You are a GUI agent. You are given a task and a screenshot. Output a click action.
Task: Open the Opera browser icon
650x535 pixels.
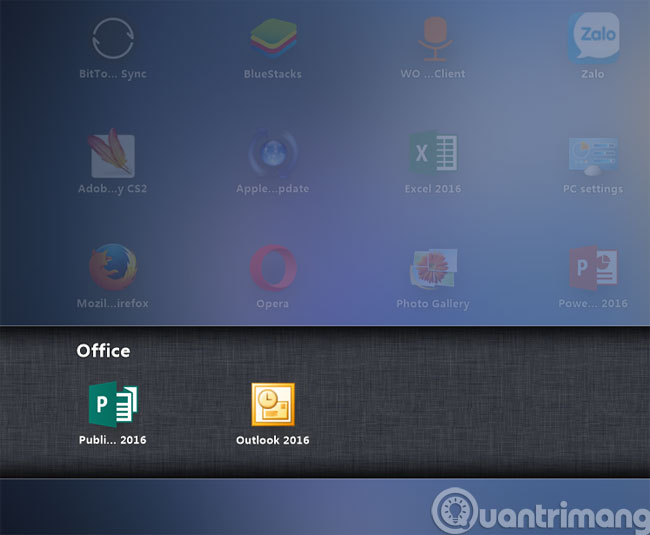pos(273,268)
